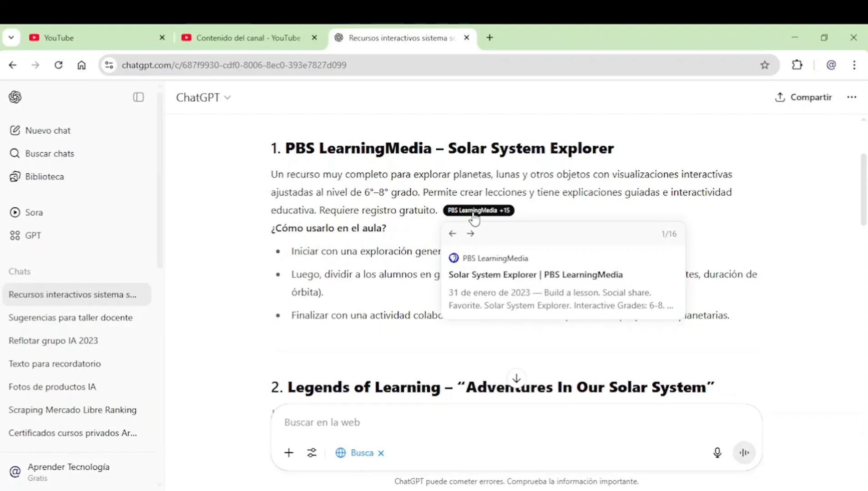
Task: Click the Compartir share button
Action: [x=803, y=97]
